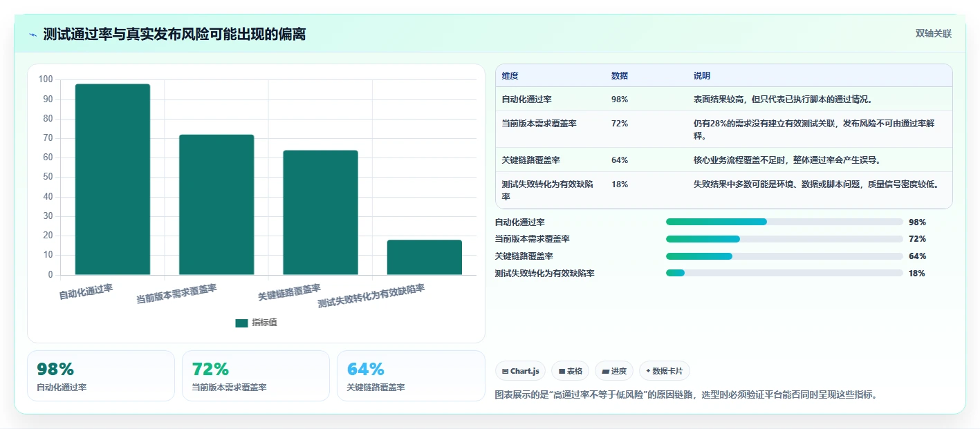The width and height of the screenshot is (980, 429).
Task: Click the 72% 当前版本需求覆盖率 data card
Action: point(256,376)
